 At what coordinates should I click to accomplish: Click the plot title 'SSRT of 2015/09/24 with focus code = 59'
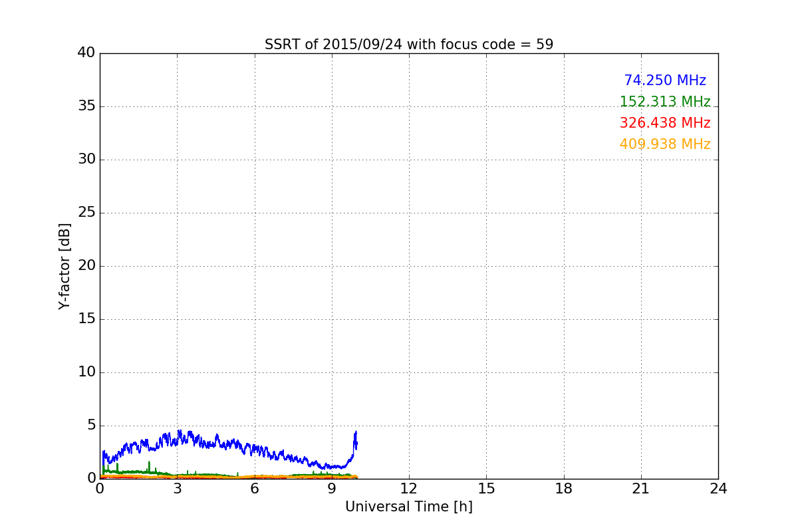pos(409,45)
